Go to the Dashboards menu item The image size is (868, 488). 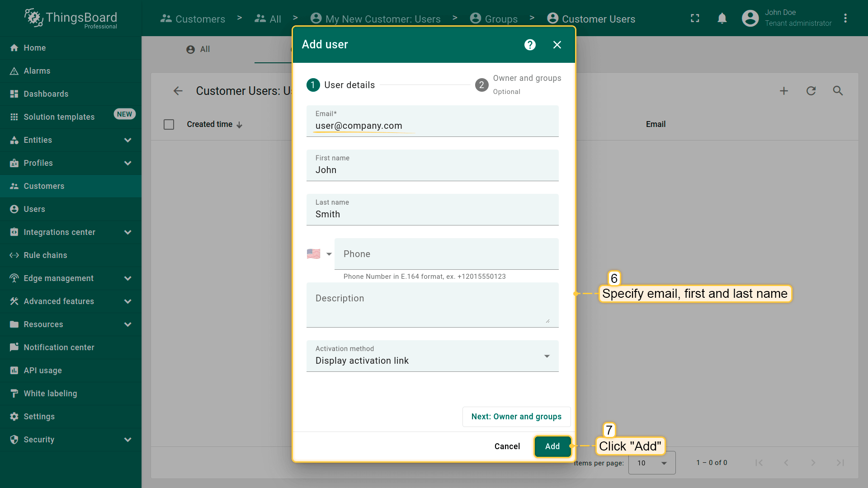46,94
